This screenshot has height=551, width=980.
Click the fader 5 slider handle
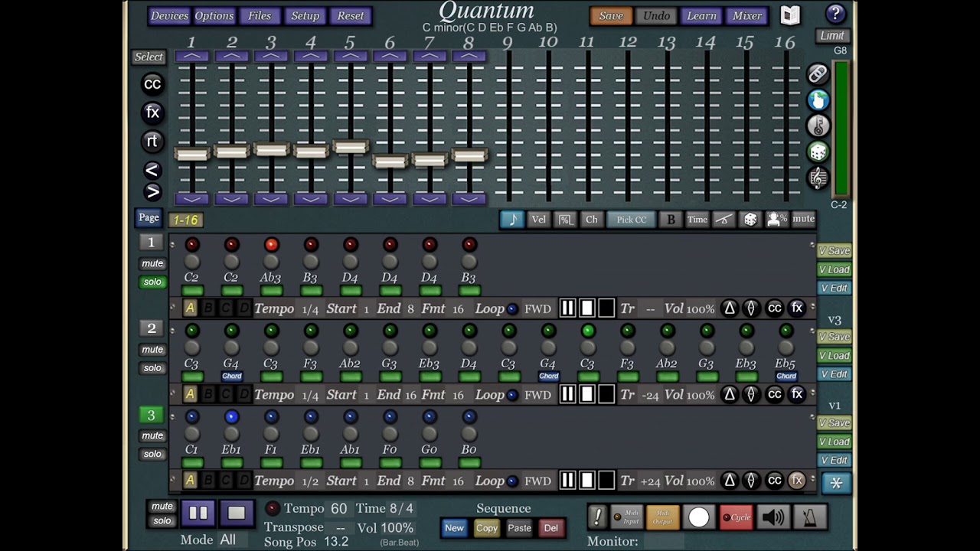[350, 147]
